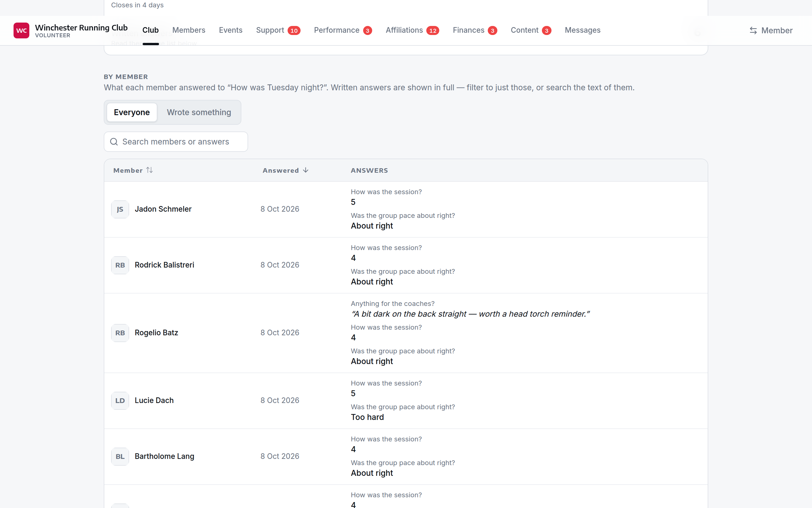Screen dimensions: 812x508
Task: Click the Winchester Running Club title
Action: click(81, 28)
